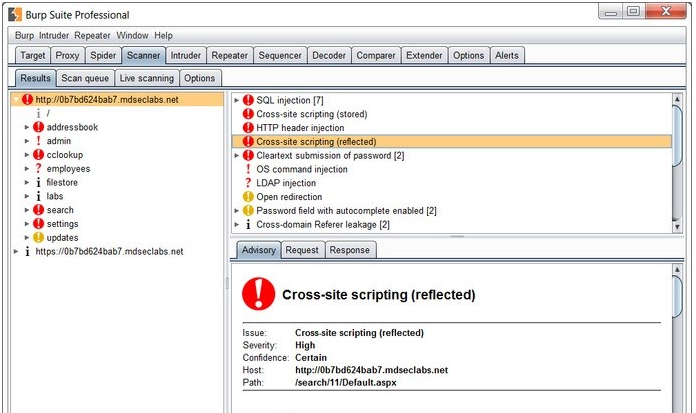Click the red alert icon beside cclookup
This screenshot has width=696, height=413.
39,155
